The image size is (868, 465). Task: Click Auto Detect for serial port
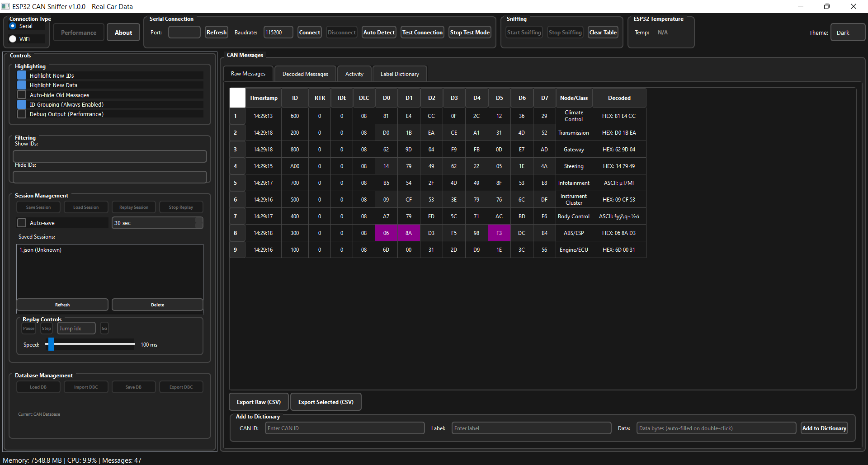[x=378, y=32]
